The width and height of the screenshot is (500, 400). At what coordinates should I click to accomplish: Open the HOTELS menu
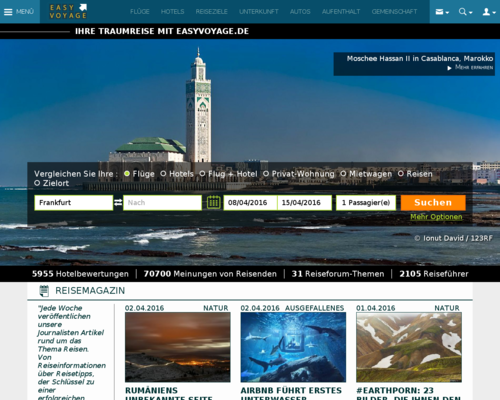[172, 12]
